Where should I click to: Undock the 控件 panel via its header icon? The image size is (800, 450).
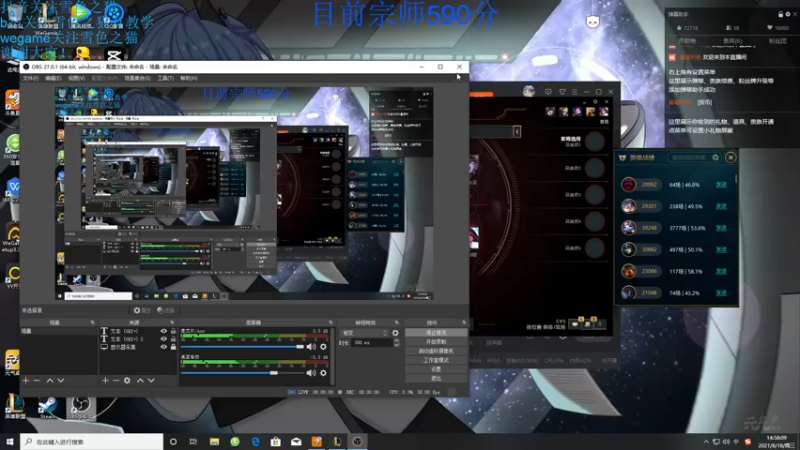tap(464, 322)
